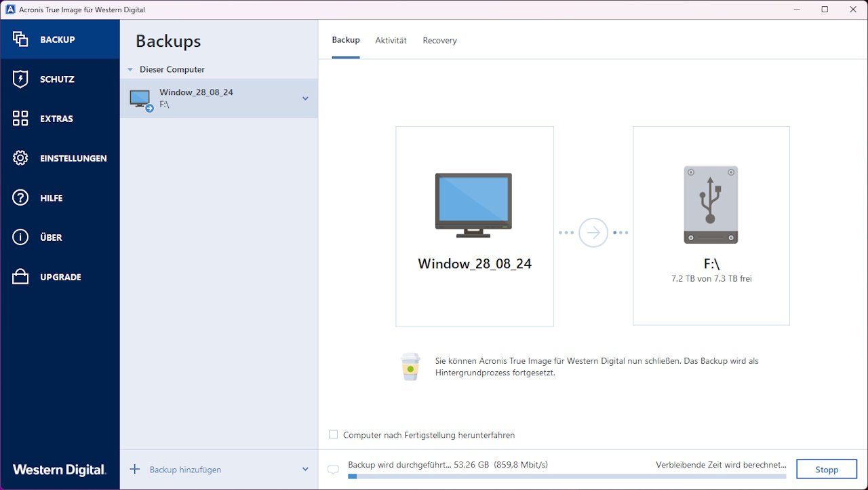Enable Computer nach Fertigstellung herunterfahren checkbox
The image size is (868, 490).
(333, 434)
